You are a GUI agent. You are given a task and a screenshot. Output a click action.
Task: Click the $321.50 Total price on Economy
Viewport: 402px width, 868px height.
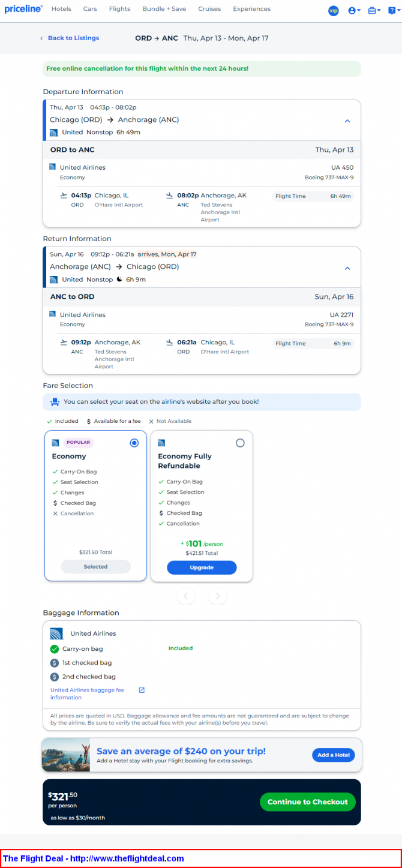coord(95,552)
